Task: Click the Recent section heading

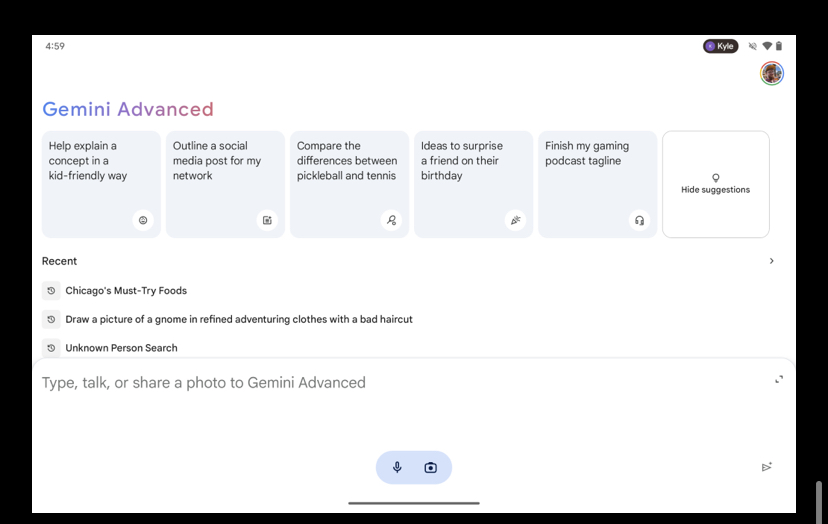Action: 59,261
